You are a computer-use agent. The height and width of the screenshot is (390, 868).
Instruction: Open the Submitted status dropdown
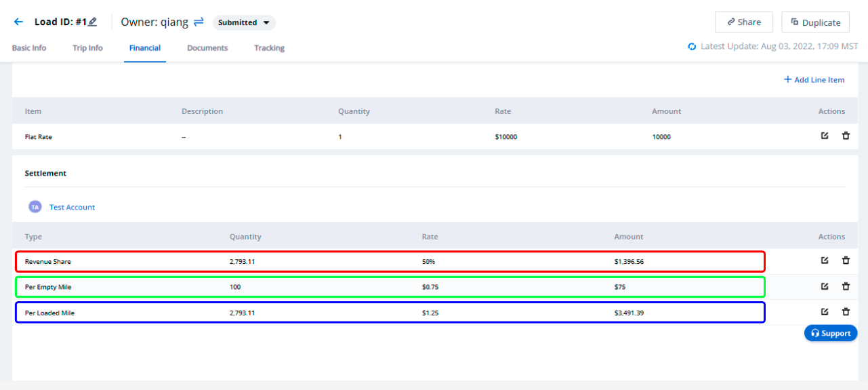244,22
